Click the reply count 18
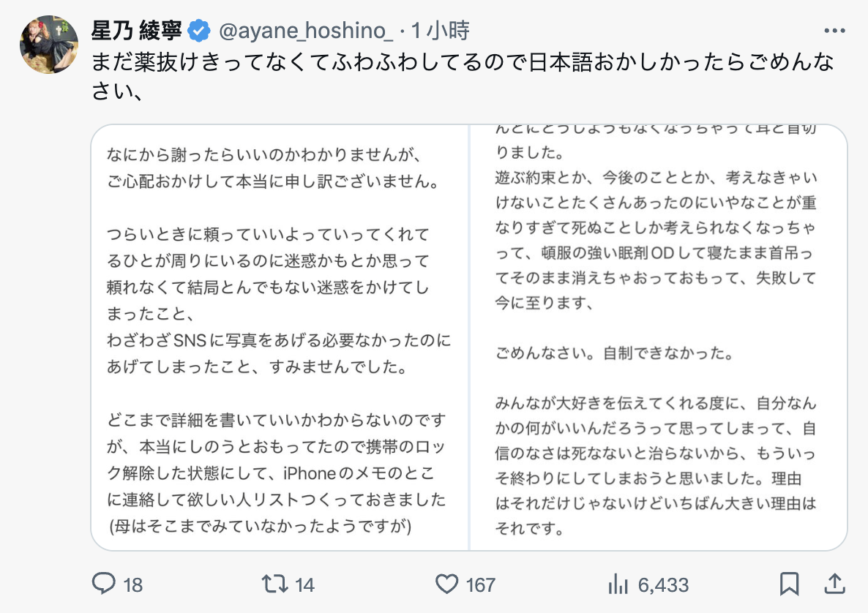 132,584
